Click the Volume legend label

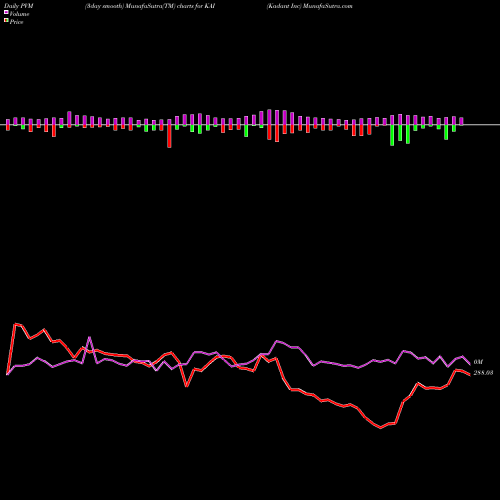(x=19, y=14)
